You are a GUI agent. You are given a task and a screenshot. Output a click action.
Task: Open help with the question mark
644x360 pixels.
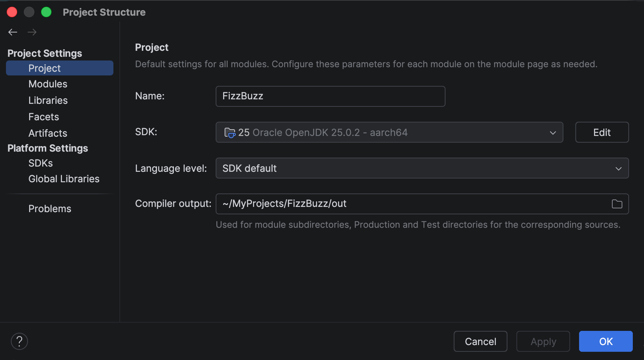19,341
